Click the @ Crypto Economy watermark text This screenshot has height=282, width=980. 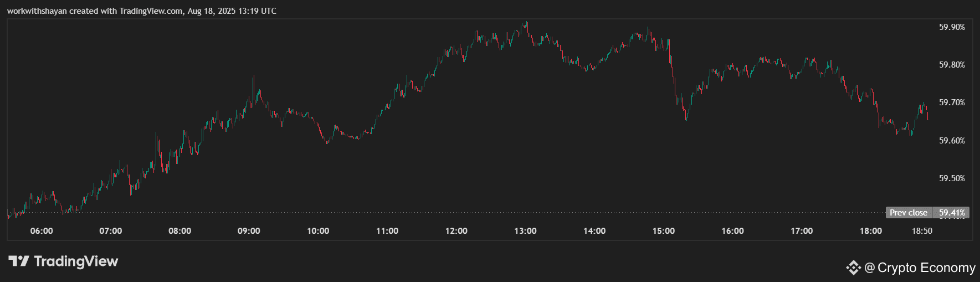pyautogui.click(x=920, y=268)
